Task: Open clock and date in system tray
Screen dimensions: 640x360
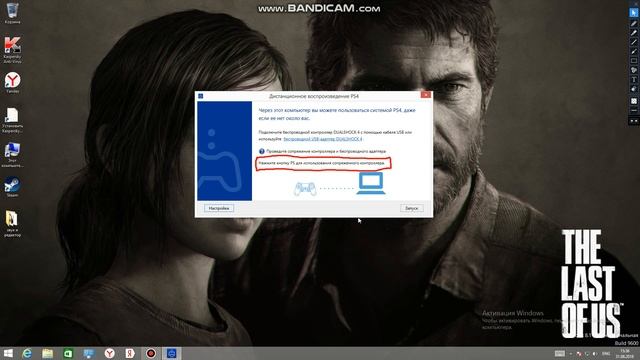Action: pos(625,353)
